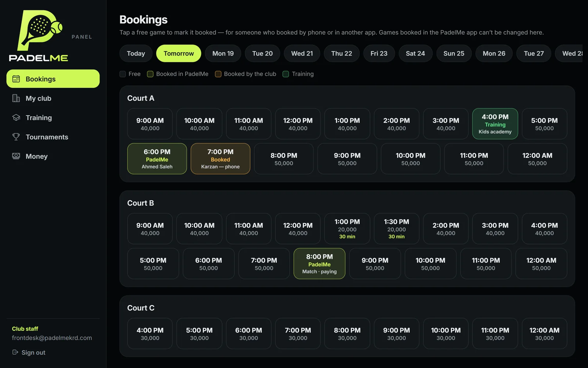Open the Tournaments section
Image resolution: width=588 pixels, height=368 pixels.
[x=53, y=137]
